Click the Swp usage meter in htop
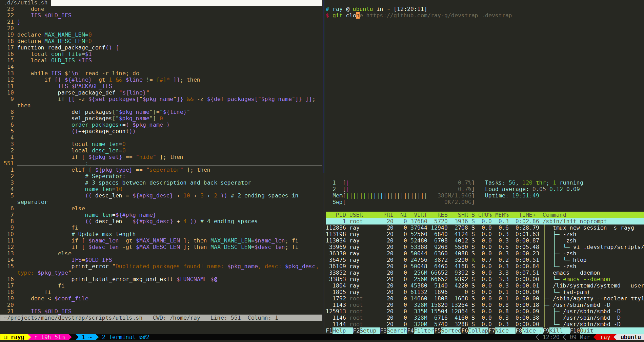The image size is (644, 342). [403, 202]
